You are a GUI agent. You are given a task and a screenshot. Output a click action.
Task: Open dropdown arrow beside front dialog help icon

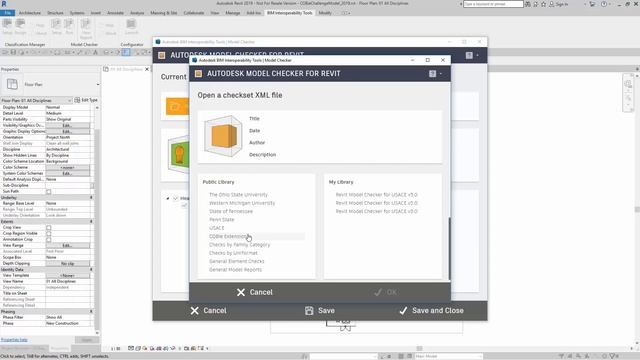point(441,74)
